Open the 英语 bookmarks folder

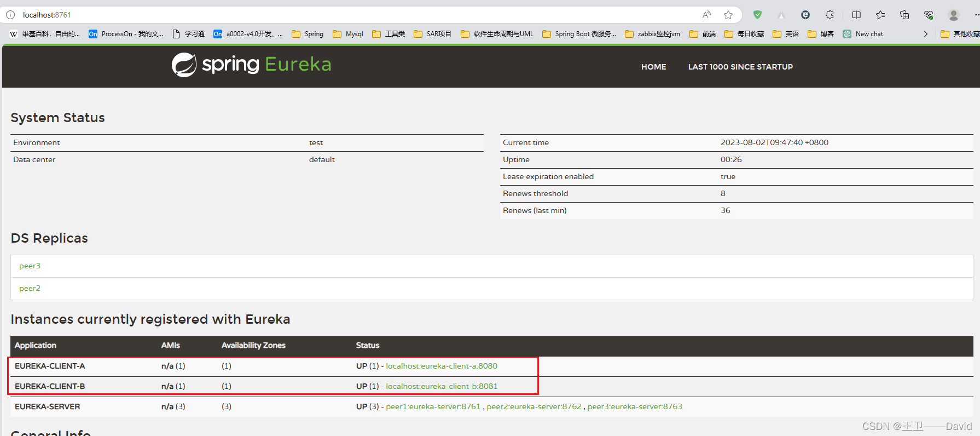tap(786, 34)
